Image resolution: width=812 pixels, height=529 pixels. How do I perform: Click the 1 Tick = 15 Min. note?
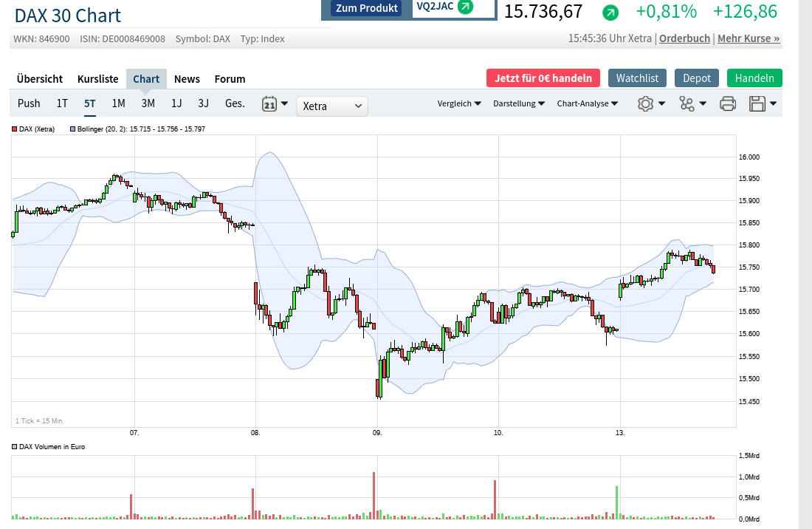click(x=40, y=420)
